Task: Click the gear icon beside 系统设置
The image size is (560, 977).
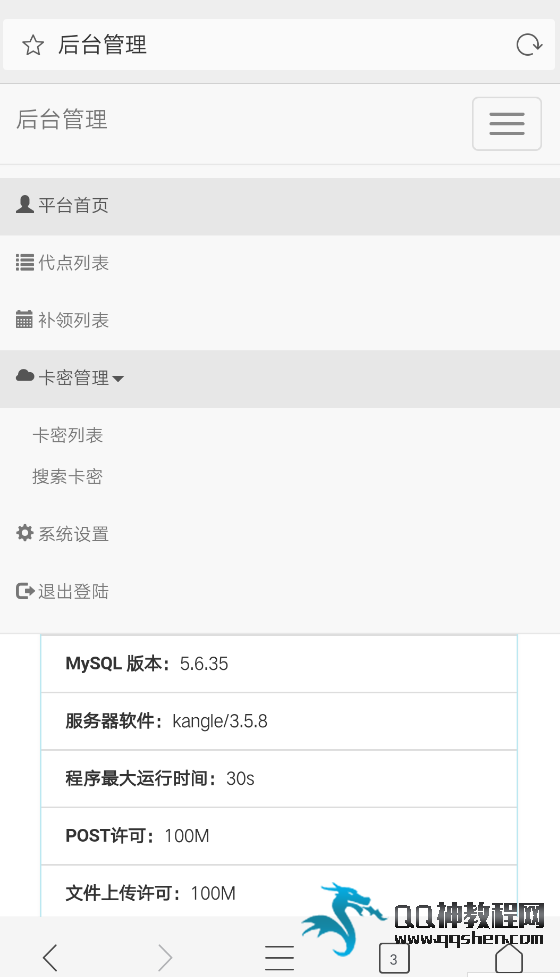Action: coord(24,533)
